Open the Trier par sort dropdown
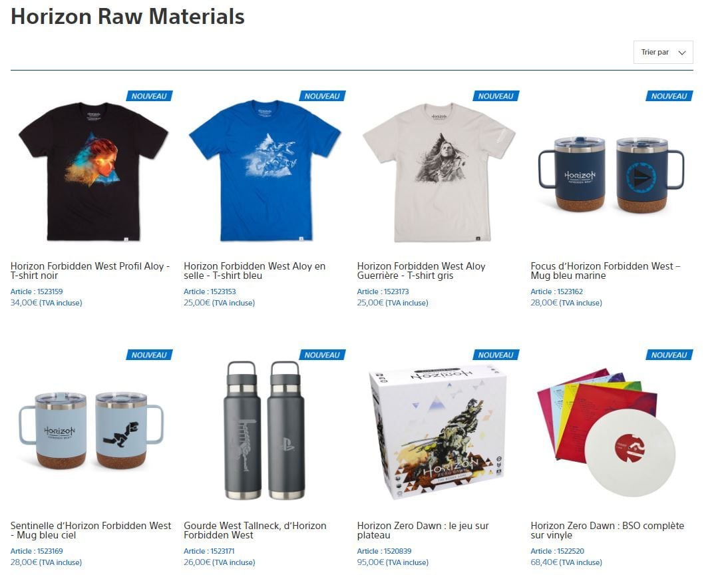 pyautogui.click(x=663, y=53)
